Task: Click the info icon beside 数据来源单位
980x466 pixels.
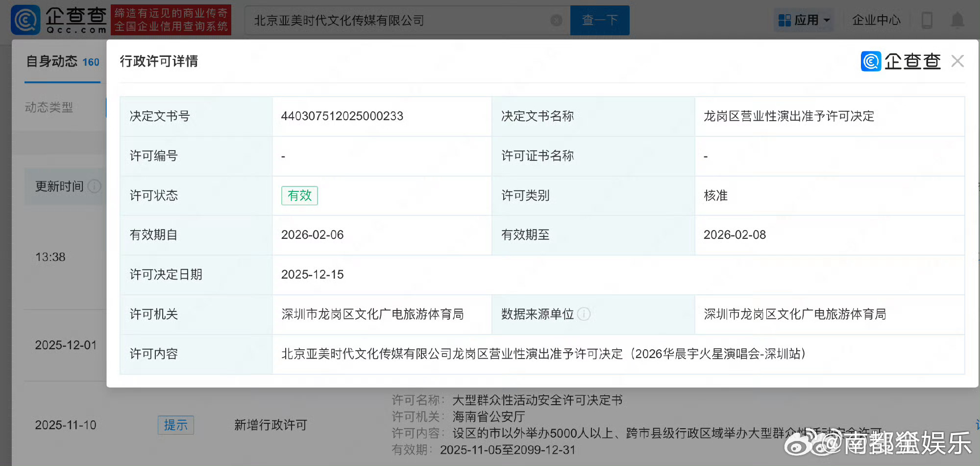Action: [584, 314]
